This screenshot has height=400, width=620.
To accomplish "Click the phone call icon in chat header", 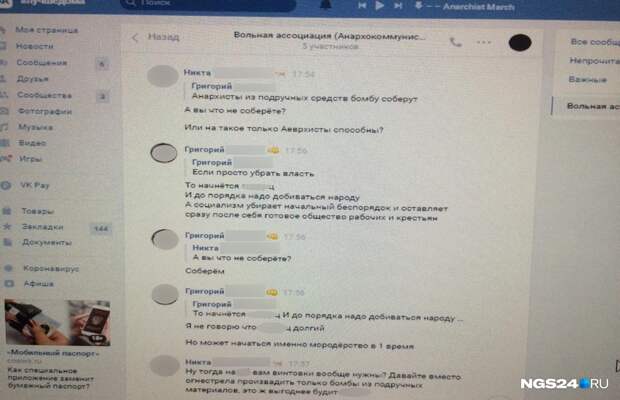I will click(455, 42).
